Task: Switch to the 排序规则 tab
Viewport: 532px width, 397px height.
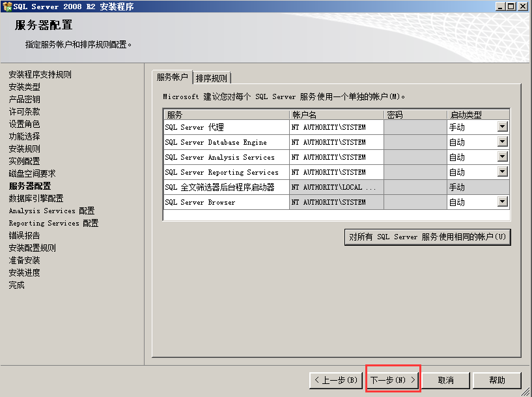Action: point(212,78)
